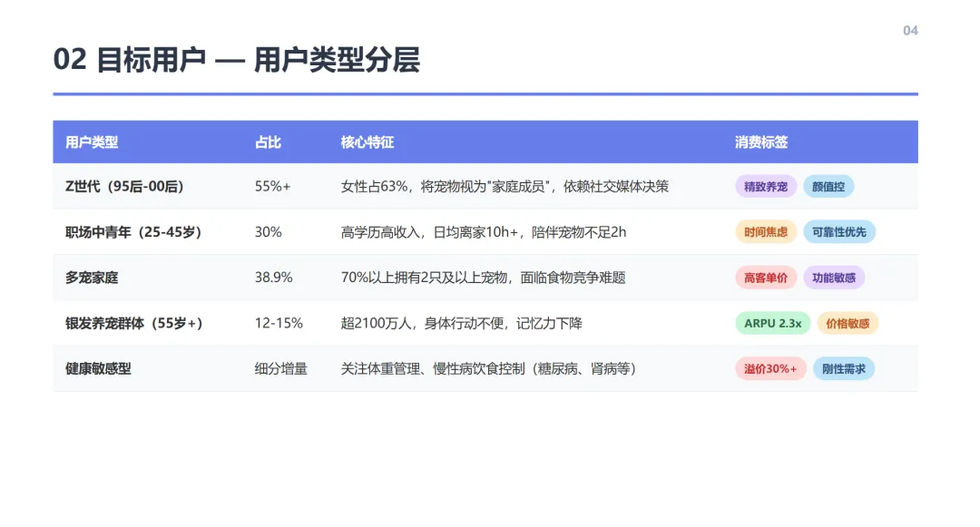Screen dimensions: 980x527
Task: Click the 功能敏感 tag
Action: [x=834, y=278]
